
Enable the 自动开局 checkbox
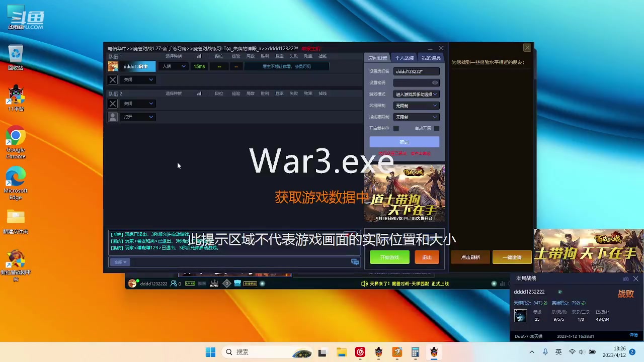[x=436, y=128]
